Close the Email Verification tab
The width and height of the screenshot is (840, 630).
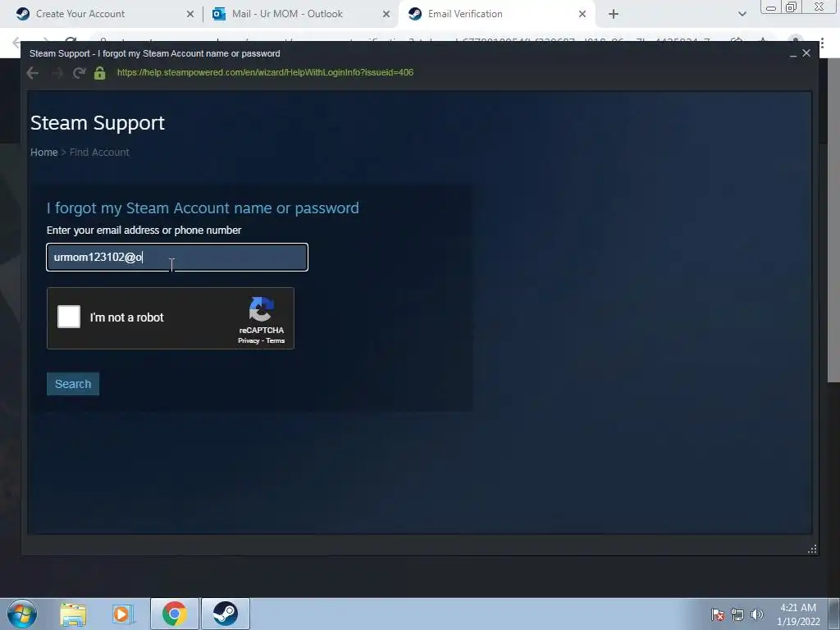point(582,15)
